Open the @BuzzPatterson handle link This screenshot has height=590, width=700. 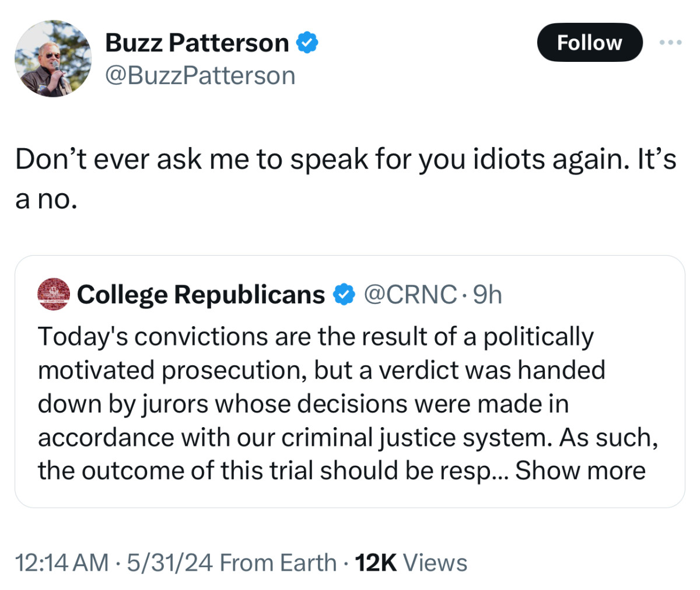(x=200, y=75)
